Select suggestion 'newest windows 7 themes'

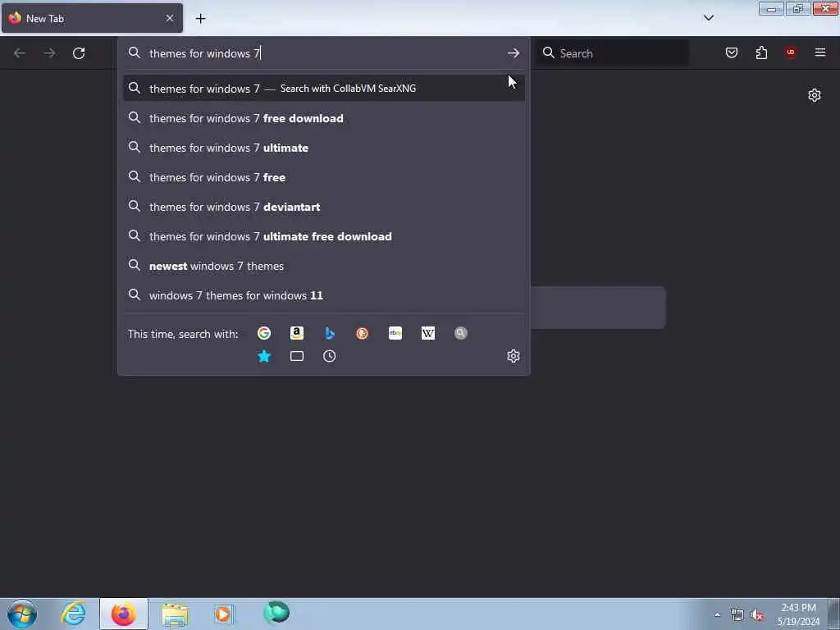click(x=323, y=266)
